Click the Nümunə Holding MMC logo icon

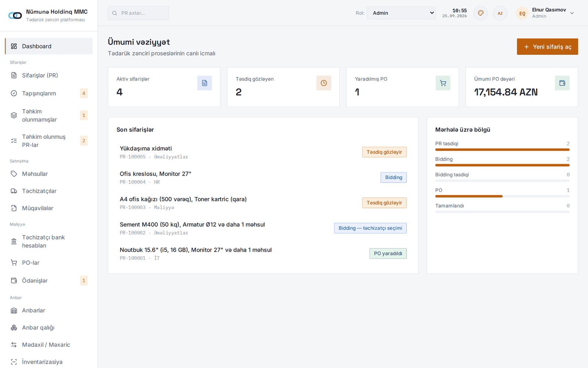[15, 15]
